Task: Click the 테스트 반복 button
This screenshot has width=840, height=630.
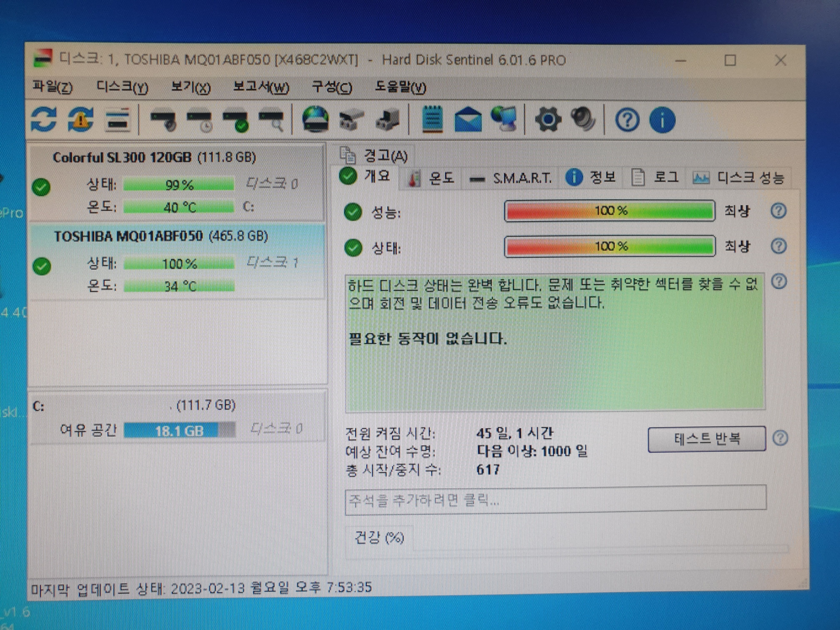Action: (x=707, y=439)
